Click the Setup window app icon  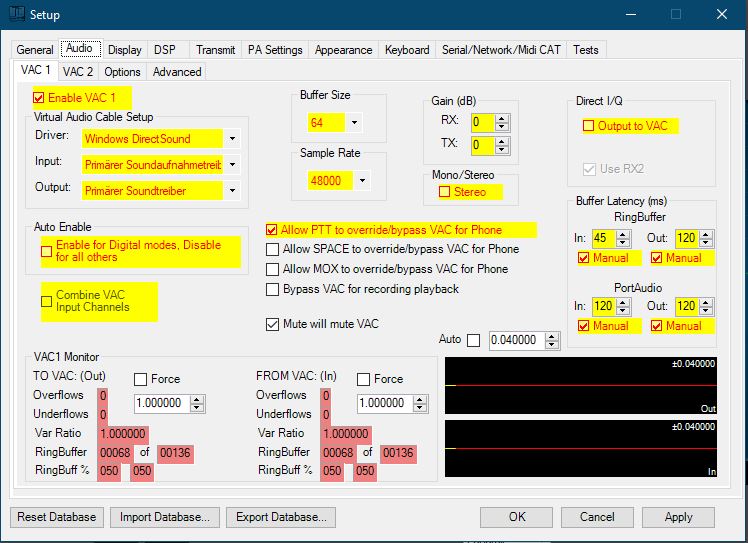18,15
